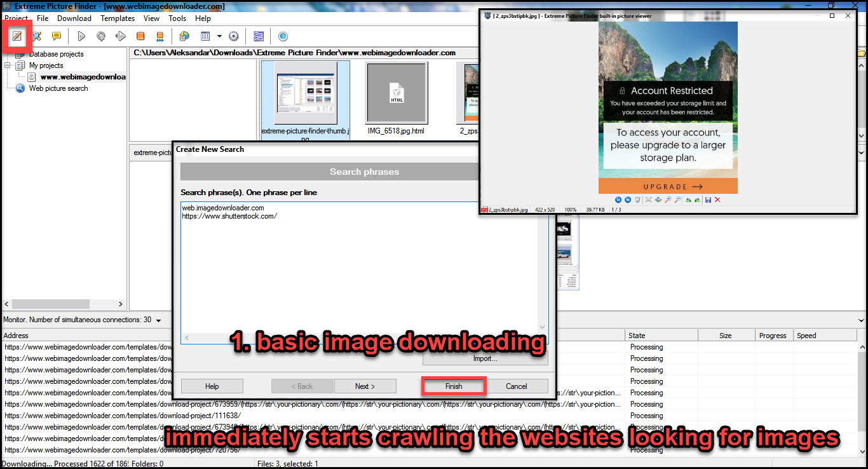
Task: Click the zoom in magnifier in viewer
Action: coord(668,200)
